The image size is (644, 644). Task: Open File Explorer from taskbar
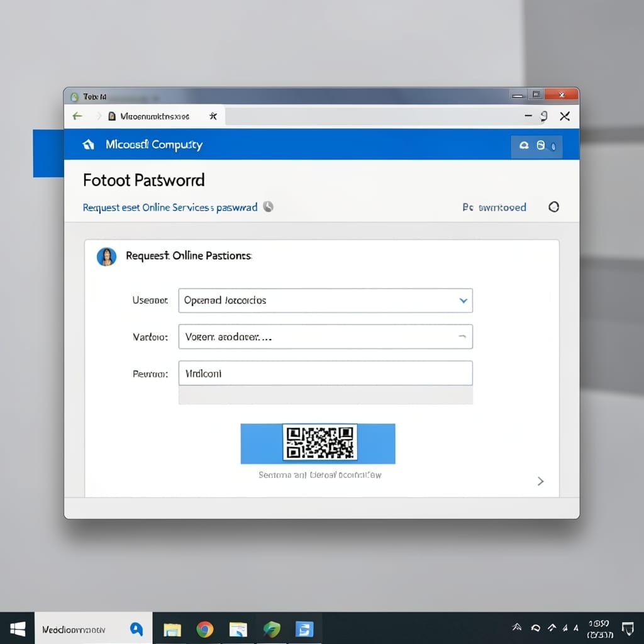[x=172, y=629]
